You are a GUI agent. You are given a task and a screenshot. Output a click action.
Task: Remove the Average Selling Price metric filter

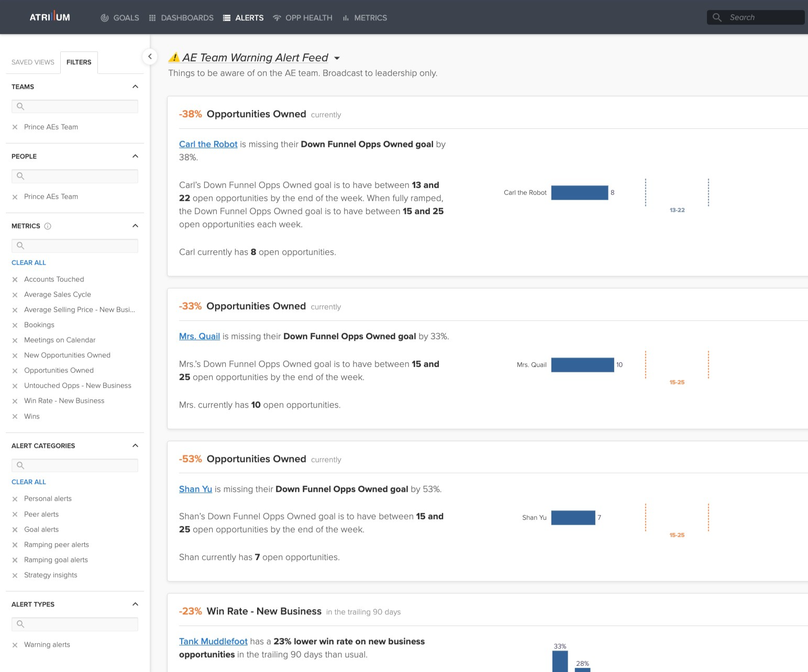tap(15, 310)
